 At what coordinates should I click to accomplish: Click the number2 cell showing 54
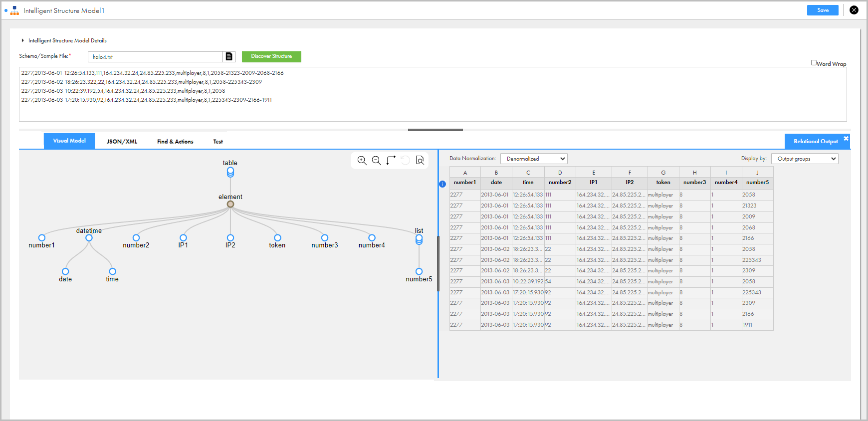[560, 282]
